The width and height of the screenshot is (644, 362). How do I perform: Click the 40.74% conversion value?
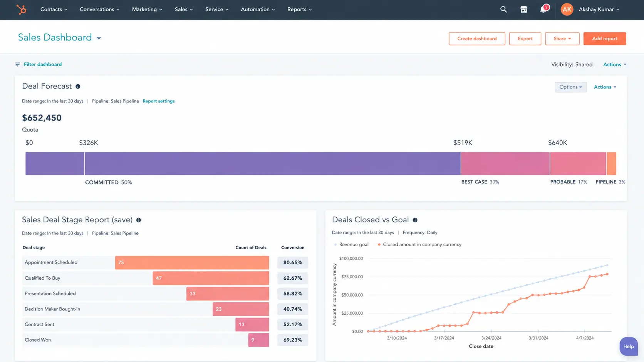coord(293,309)
